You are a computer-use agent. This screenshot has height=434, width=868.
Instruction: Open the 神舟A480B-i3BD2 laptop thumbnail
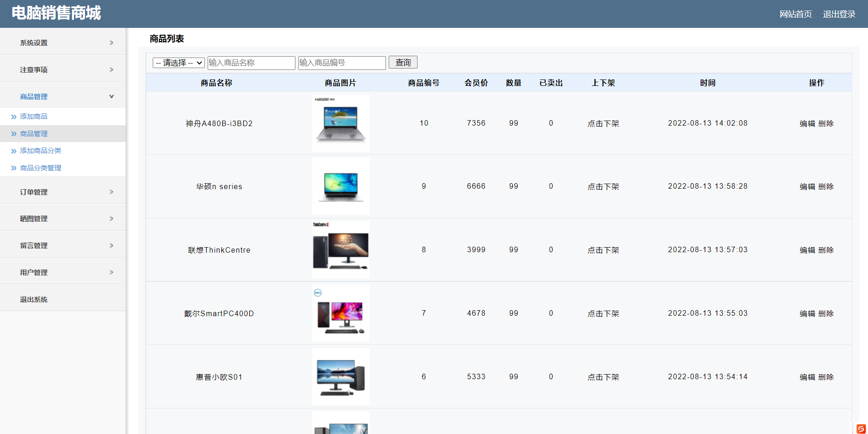coord(341,123)
